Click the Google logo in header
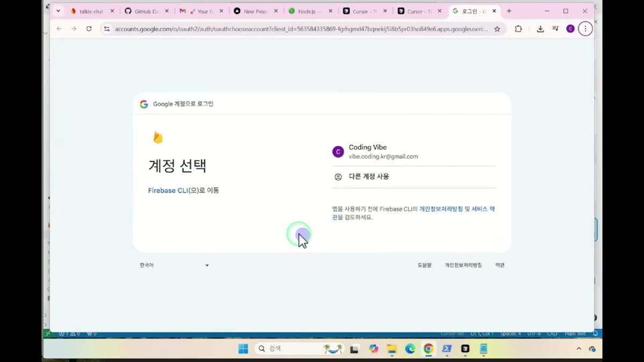644x362 pixels. [x=144, y=104]
